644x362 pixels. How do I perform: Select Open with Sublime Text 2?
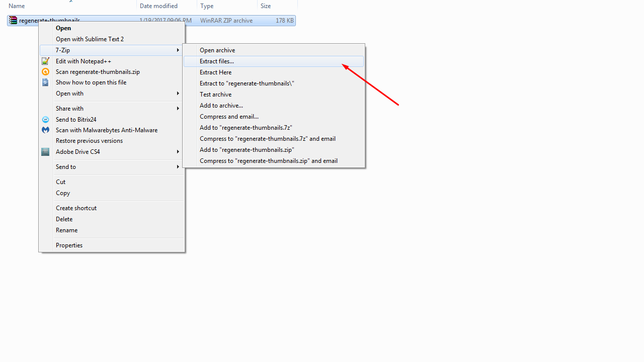coord(112,39)
